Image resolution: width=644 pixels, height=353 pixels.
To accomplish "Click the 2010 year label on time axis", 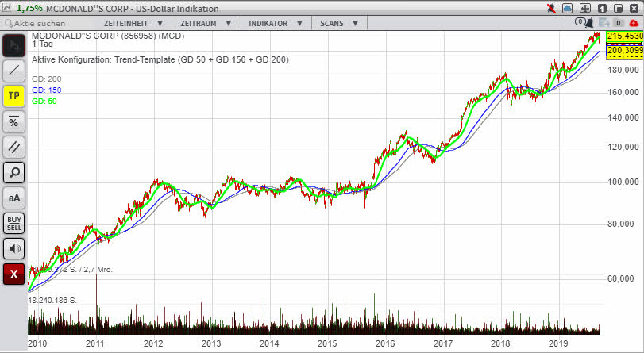I will click(x=37, y=343).
